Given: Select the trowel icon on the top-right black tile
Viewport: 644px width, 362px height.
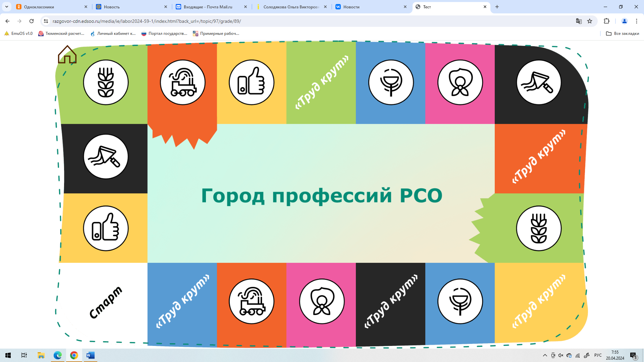Looking at the screenshot, I should point(539,82).
